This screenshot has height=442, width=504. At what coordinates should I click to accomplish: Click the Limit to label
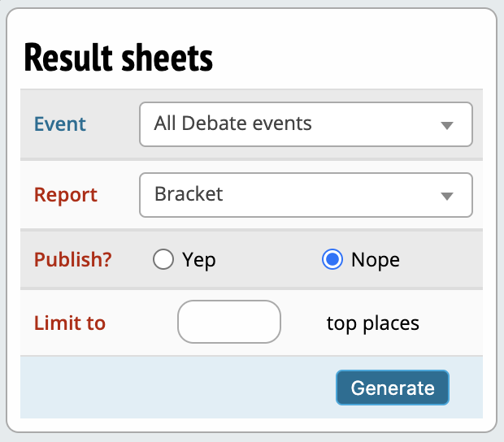70,323
